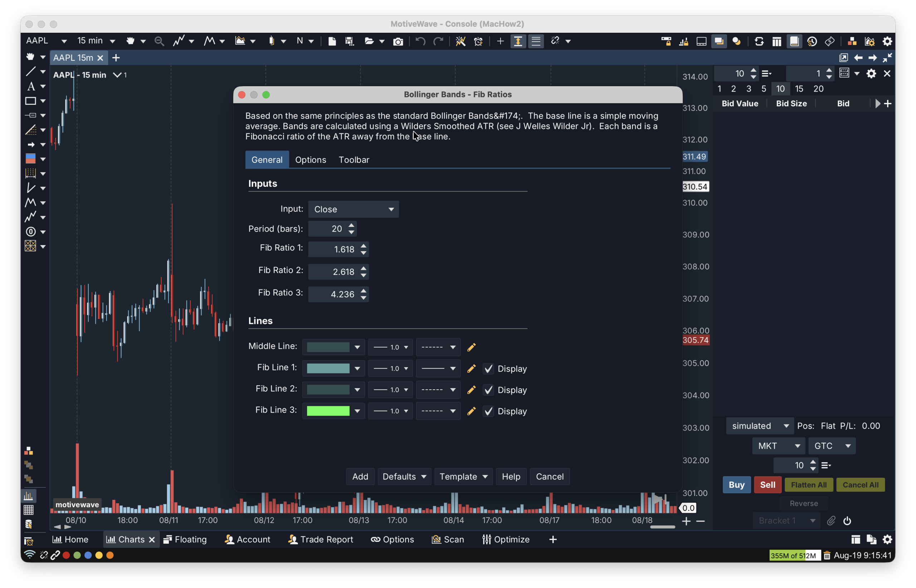
Task: Select the Gann grid tool in sidebar
Action: point(30,246)
